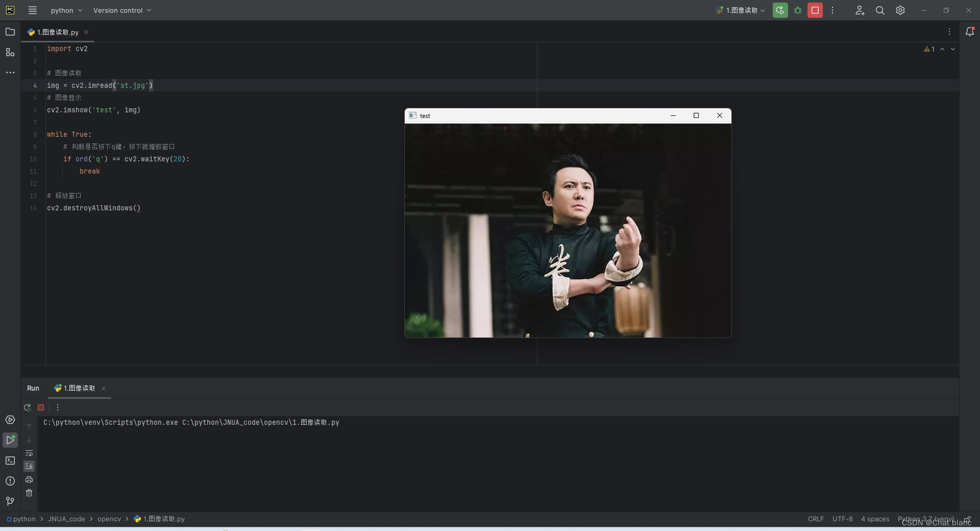980x531 pixels.
Task: Open the main hamburger menu
Action: 33,10
